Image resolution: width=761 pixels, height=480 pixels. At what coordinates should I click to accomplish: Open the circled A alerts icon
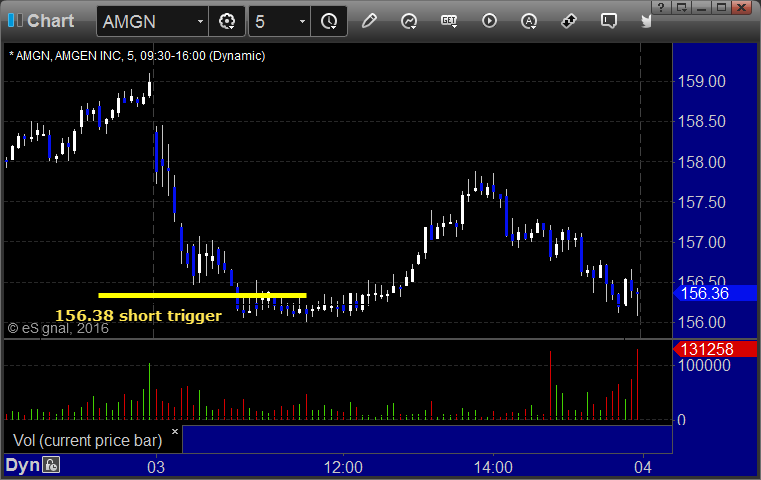pyautogui.click(x=529, y=21)
